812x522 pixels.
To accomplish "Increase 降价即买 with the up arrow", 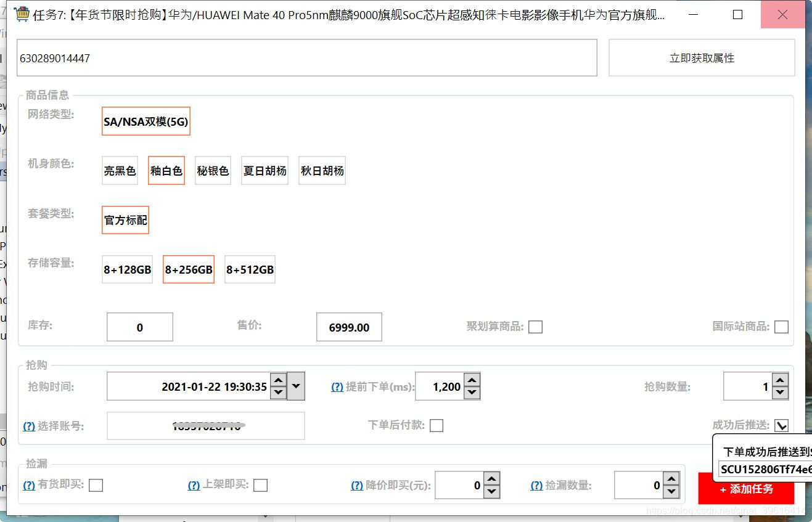I will coord(492,479).
